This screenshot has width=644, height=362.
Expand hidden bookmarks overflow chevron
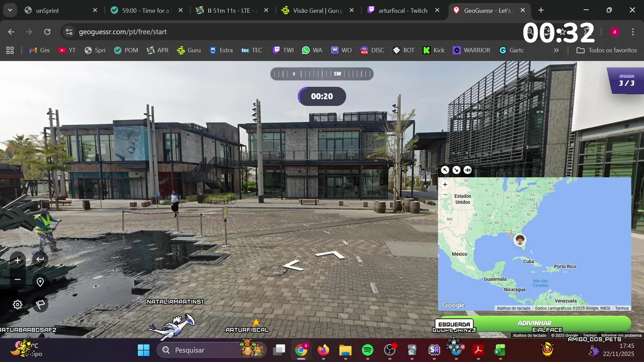(556, 50)
